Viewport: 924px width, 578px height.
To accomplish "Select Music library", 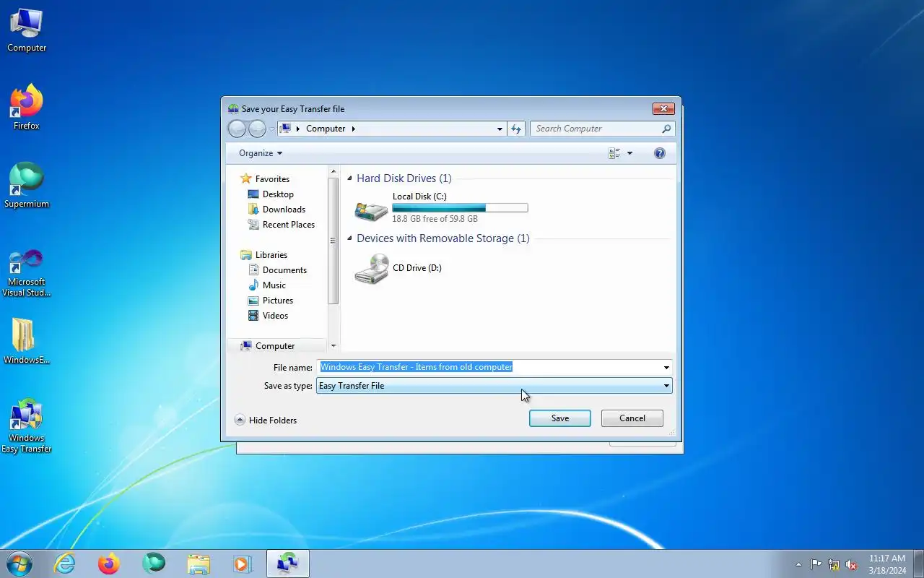I will tap(274, 285).
